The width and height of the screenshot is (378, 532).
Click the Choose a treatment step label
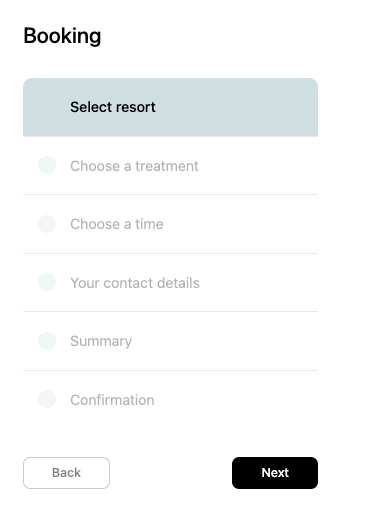pos(134,166)
